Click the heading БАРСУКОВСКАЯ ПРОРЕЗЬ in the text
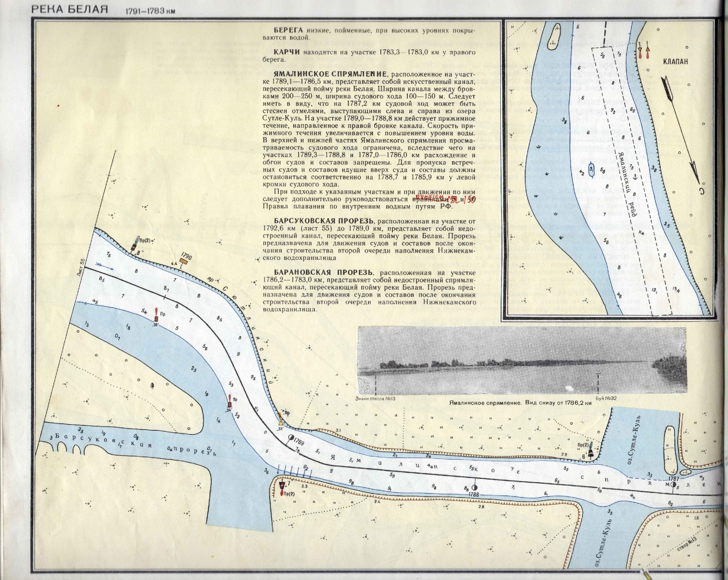 324,221
